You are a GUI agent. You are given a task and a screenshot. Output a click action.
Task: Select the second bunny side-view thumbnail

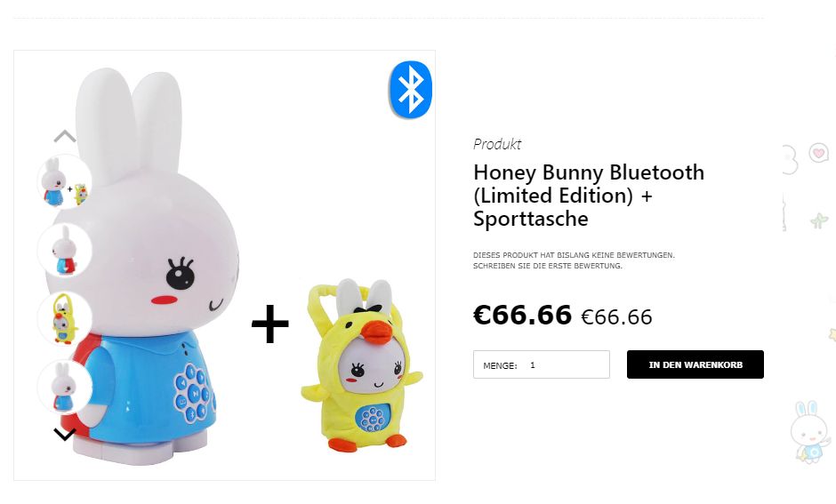tap(65, 250)
